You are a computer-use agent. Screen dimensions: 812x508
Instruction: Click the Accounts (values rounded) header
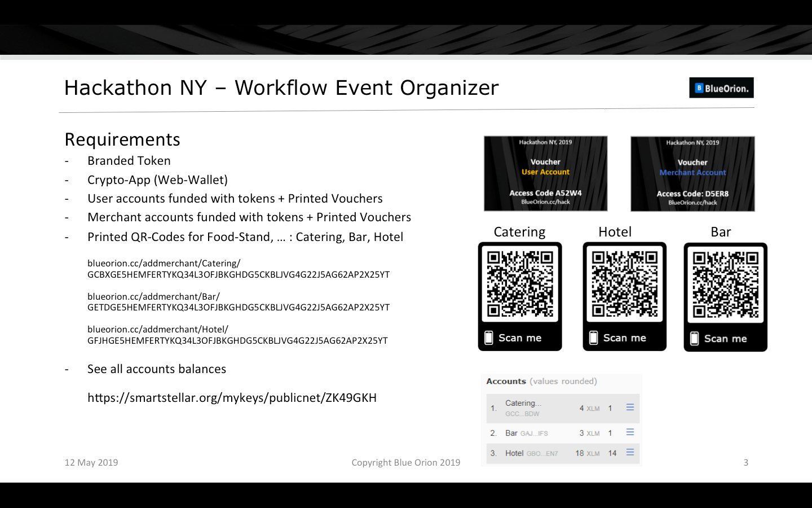point(541,382)
